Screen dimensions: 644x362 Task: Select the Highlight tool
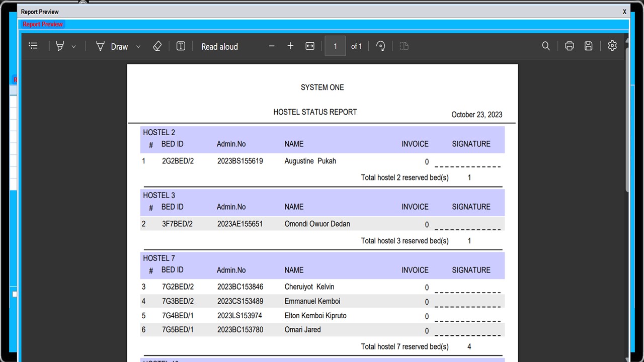60,46
